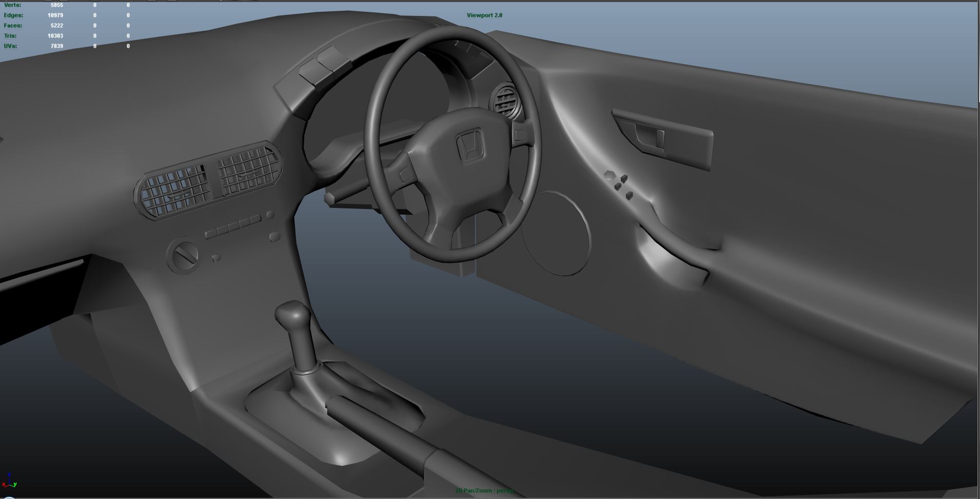The image size is (980, 499).
Task: Select the left grille of the center dashboard vent
Action: 176,191
